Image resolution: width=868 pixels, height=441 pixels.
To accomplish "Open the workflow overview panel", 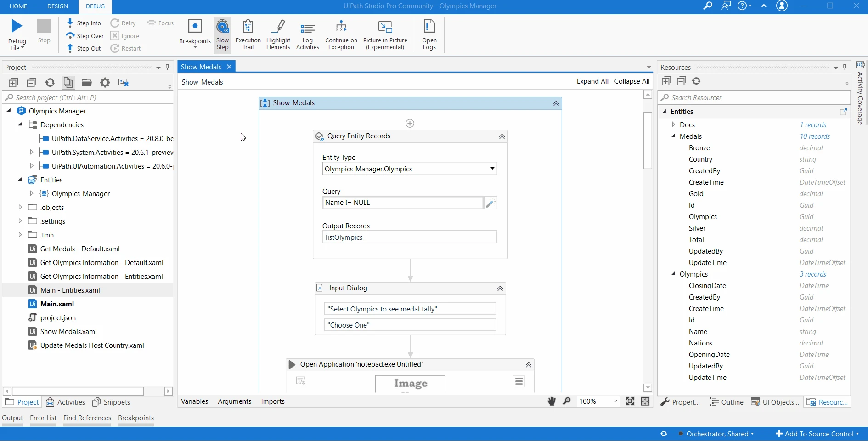I will tap(645, 401).
